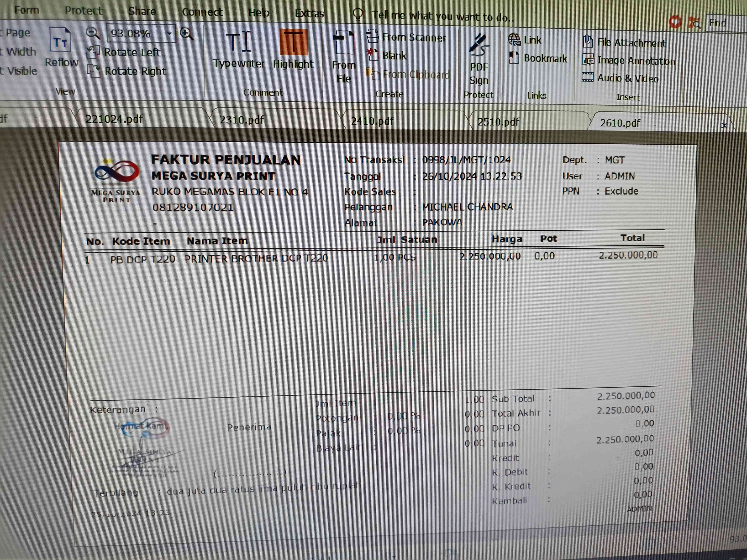Create PDF From Scanner
This screenshot has width=747, height=560.
(x=407, y=37)
